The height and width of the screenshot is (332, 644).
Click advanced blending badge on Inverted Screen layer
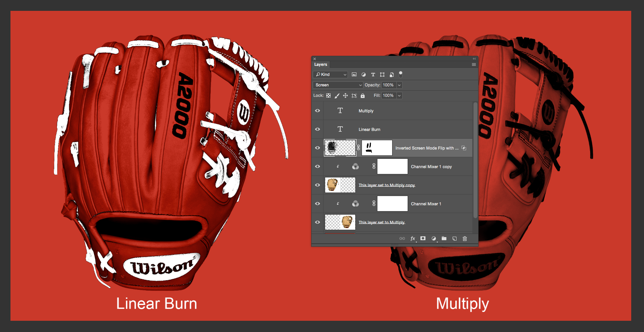(x=464, y=148)
